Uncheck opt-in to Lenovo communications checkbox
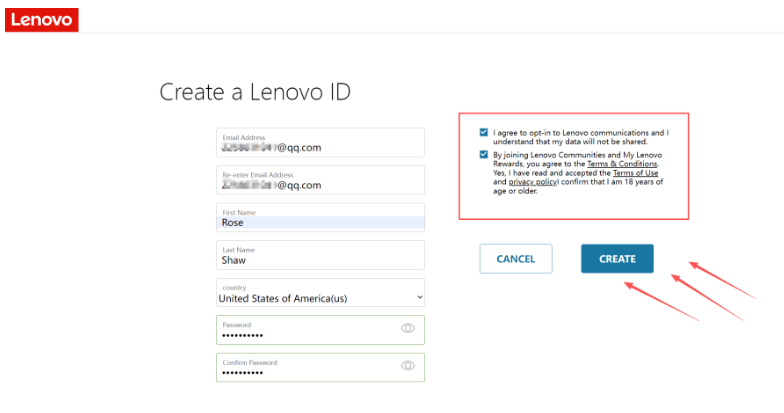The image size is (784, 413). click(x=484, y=132)
